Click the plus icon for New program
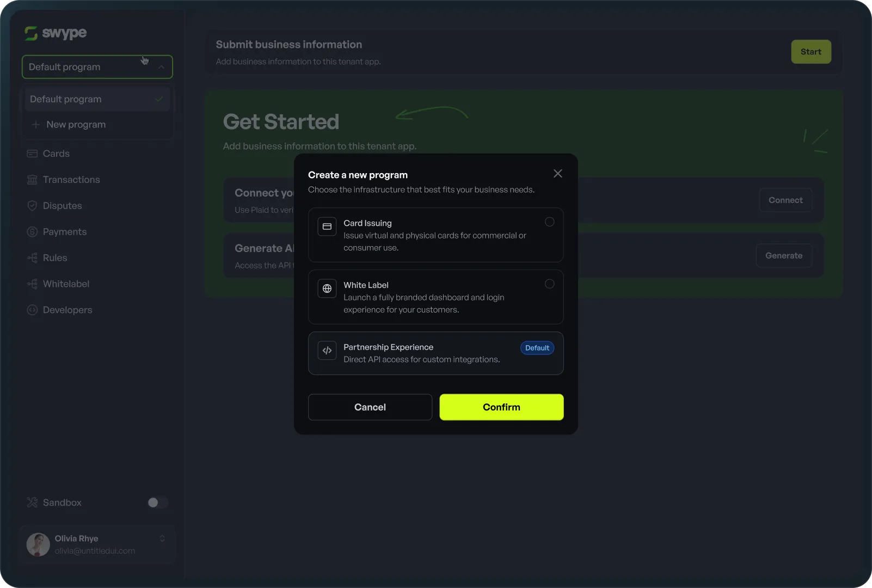 point(36,125)
